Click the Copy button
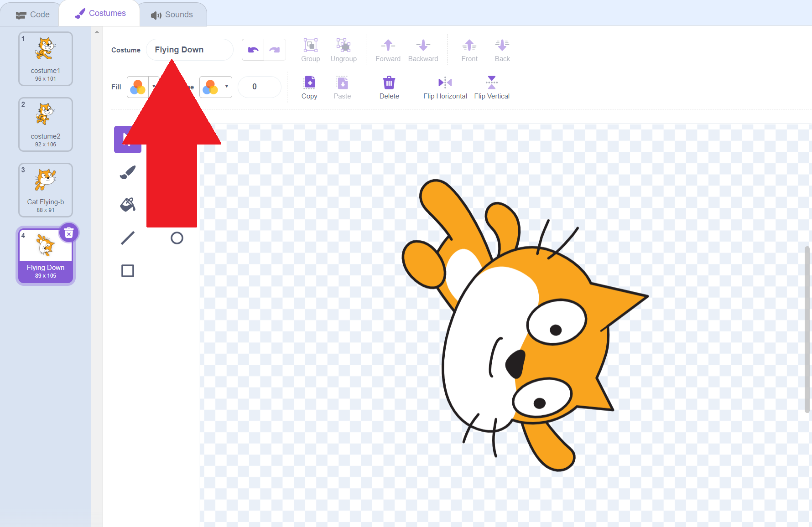Image resolution: width=812 pixels, height=527 pixels. click(x=309, y=88)
